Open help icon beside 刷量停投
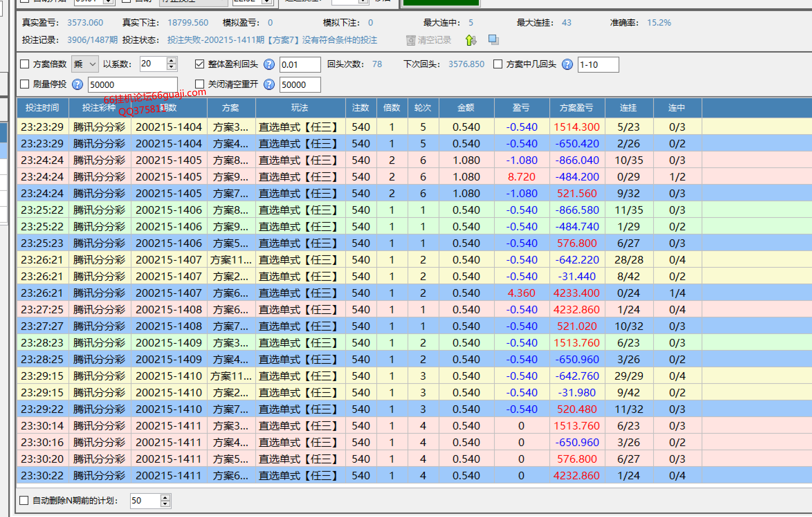This screenshot has height=517, width=812. pos(77,84)
